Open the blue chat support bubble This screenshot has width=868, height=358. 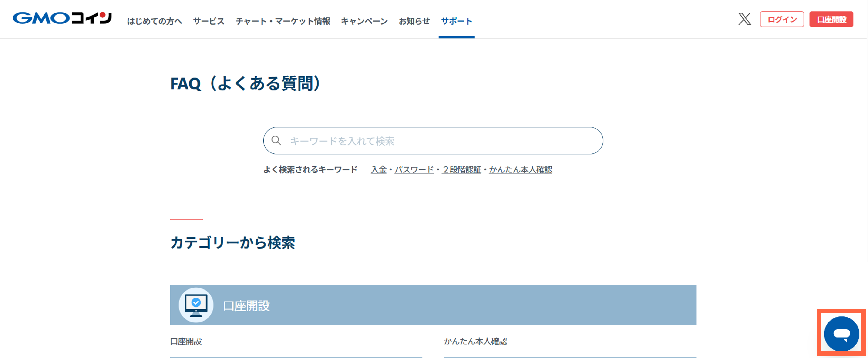click(x=841, y=333)
